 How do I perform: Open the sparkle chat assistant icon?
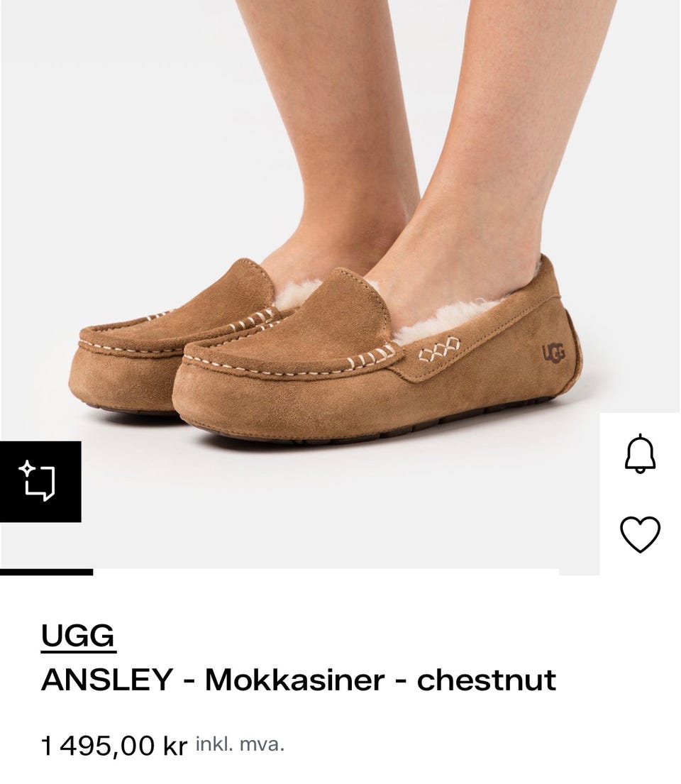(x=37, y=481)
